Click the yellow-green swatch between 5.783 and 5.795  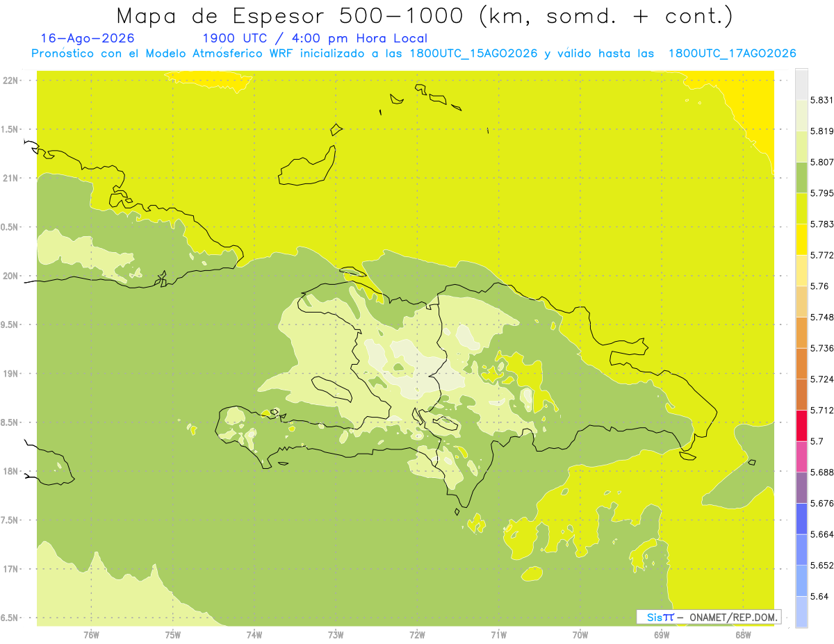click(801, 208)
